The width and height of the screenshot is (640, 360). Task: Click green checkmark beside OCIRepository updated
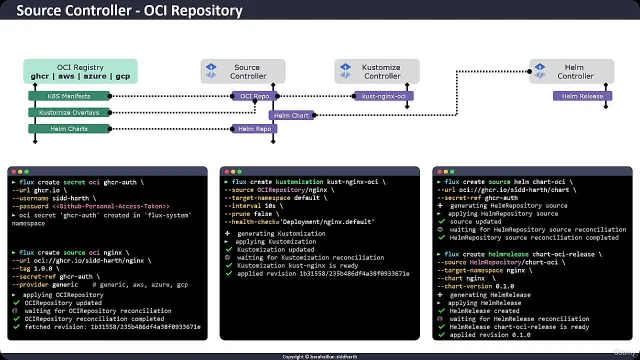[16, 303]
